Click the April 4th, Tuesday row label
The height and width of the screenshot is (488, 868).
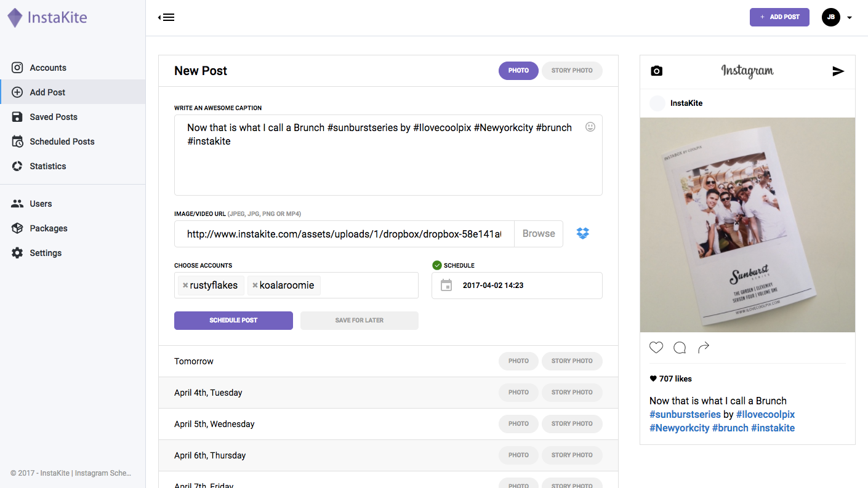click(208, 393)
